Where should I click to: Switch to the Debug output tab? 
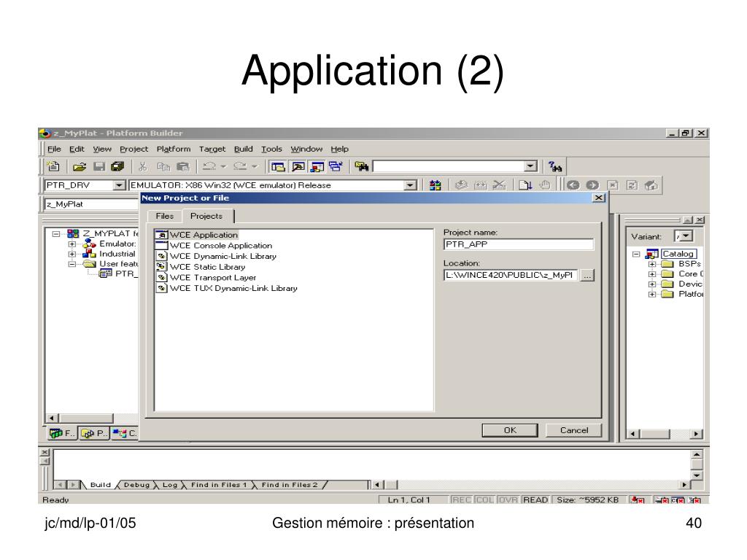136,485
